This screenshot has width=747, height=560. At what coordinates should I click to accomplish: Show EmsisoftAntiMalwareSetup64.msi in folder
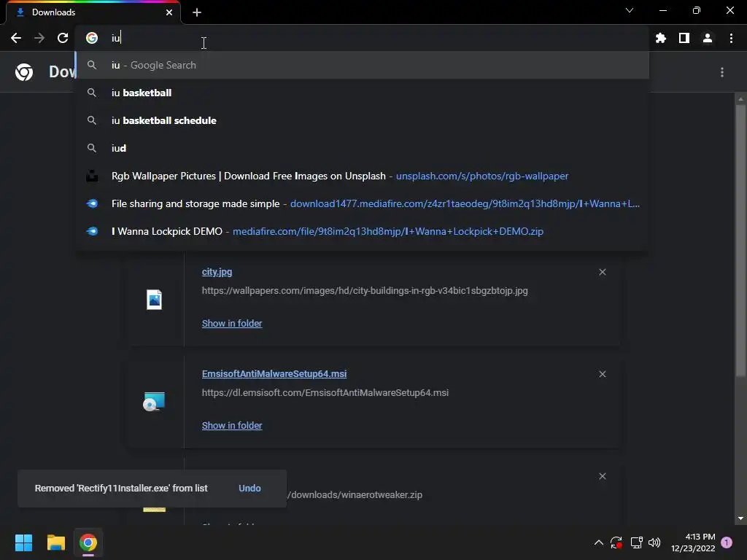(x=232, y=425)
